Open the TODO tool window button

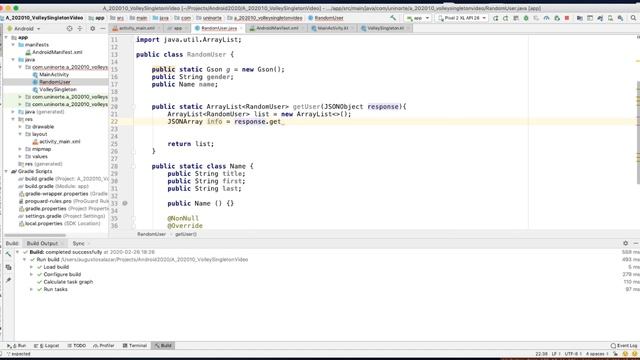pos(76,346)
